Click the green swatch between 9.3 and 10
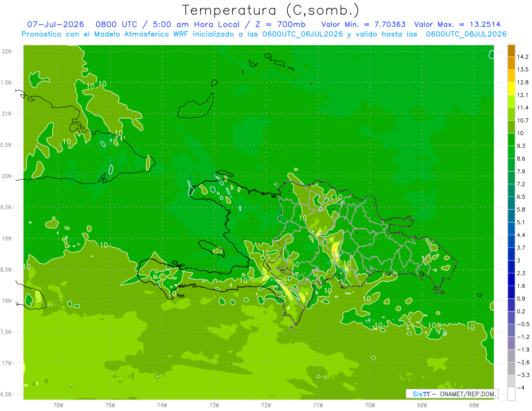 pos(511,140)
